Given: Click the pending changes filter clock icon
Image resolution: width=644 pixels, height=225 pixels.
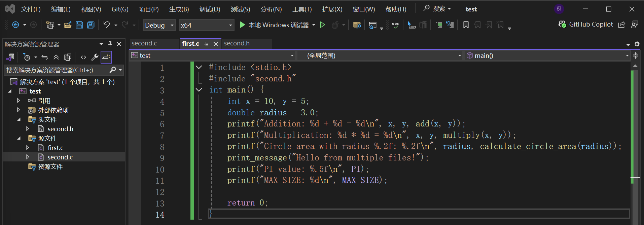Looking at the screenshot, I should click(x=27, y=57).
